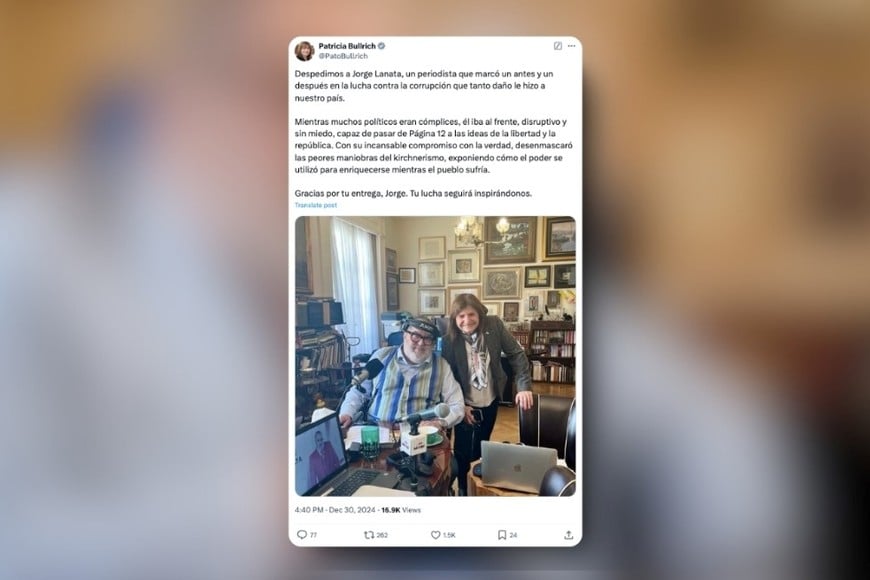The image size is (870, 580).
Task: Open Patricia Bullrich profile avatar
Action: (x=304, y=51)
